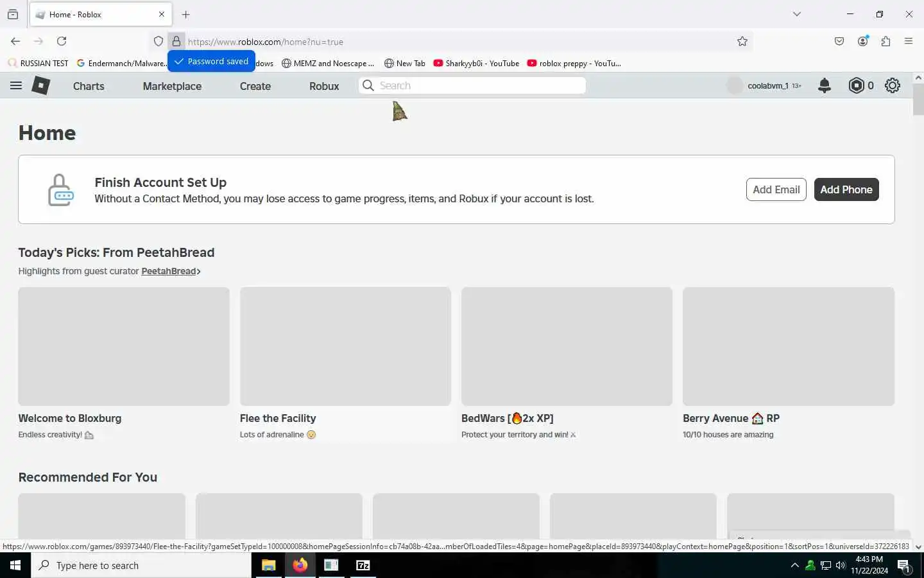Open the Windows Start menu
This screenshot has height=578, width=924.
pyautogui.click(x=15, y=565)
